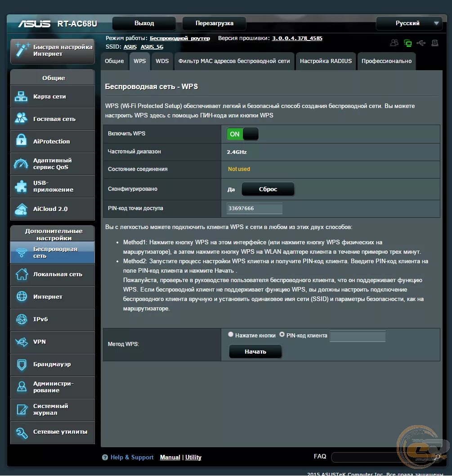Click the Локальная сеть house icon

[x=22, y=274]
